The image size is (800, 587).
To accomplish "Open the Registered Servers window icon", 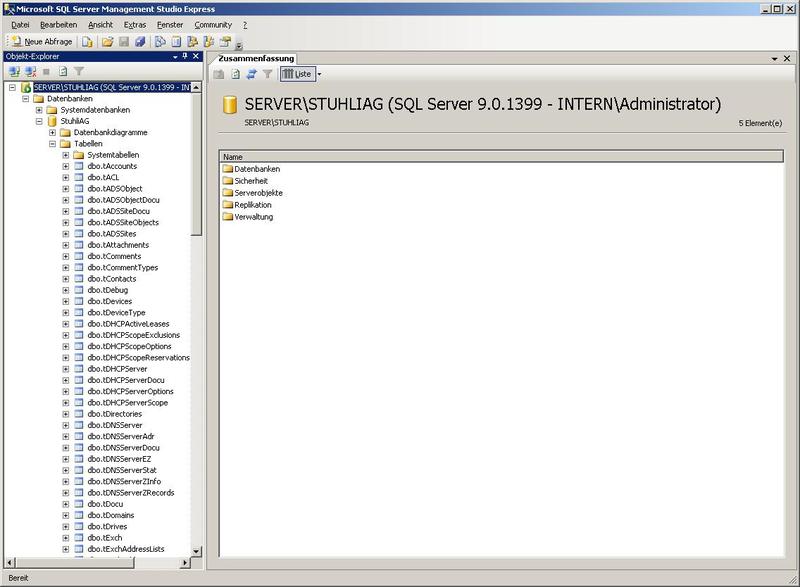I will pos(160,42).
